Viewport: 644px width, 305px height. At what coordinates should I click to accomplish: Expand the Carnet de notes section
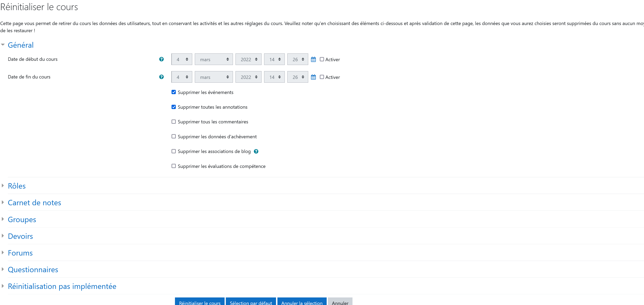35,203
